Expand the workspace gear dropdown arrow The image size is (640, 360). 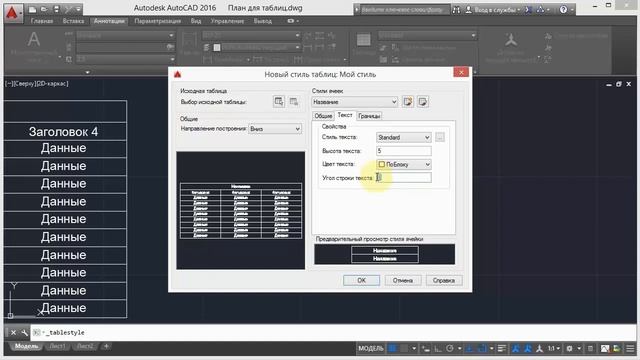tap(579, 348)
